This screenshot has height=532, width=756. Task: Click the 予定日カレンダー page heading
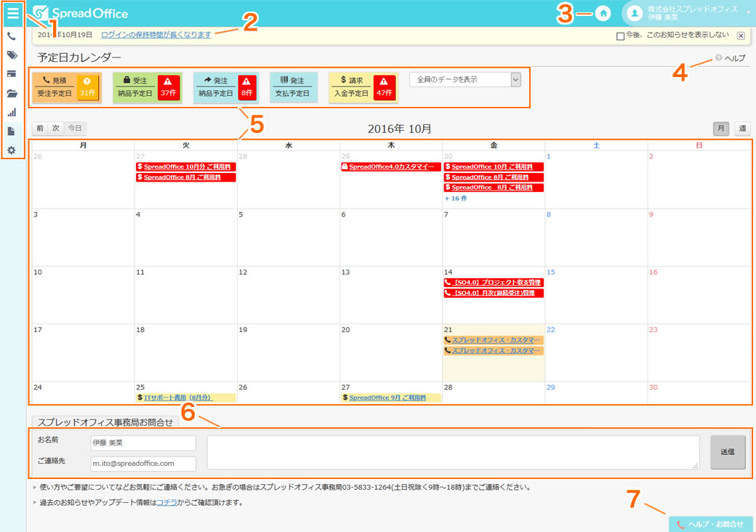pos(79,58)
